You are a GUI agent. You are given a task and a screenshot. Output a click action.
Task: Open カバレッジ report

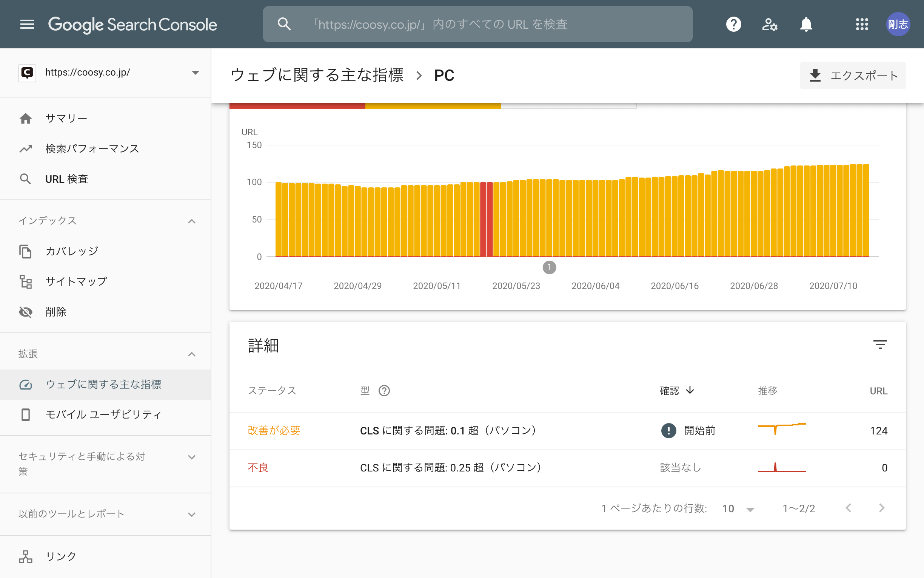(x=105, y=251)
